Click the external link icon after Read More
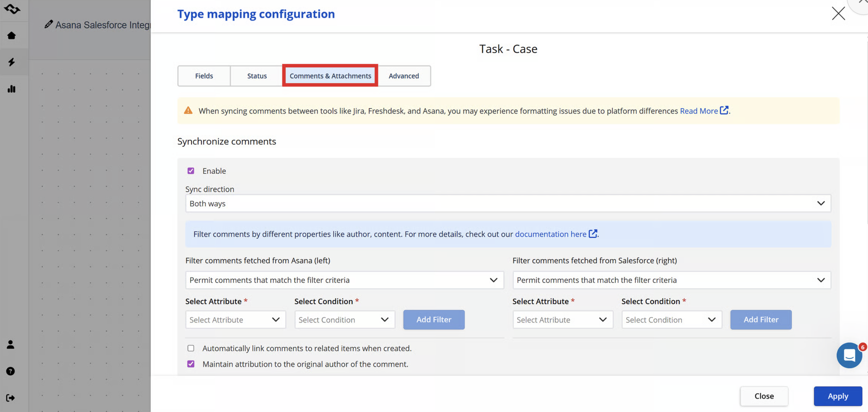The image size is (868, 412). pyautogui.click(x=724, y=110)
